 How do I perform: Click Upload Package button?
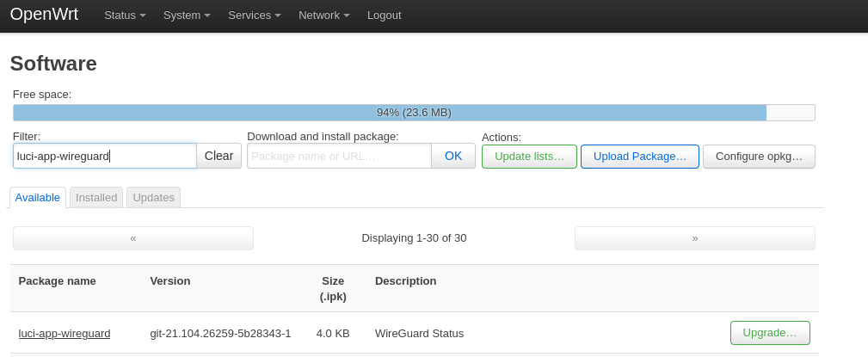click(x=640, y=157)
